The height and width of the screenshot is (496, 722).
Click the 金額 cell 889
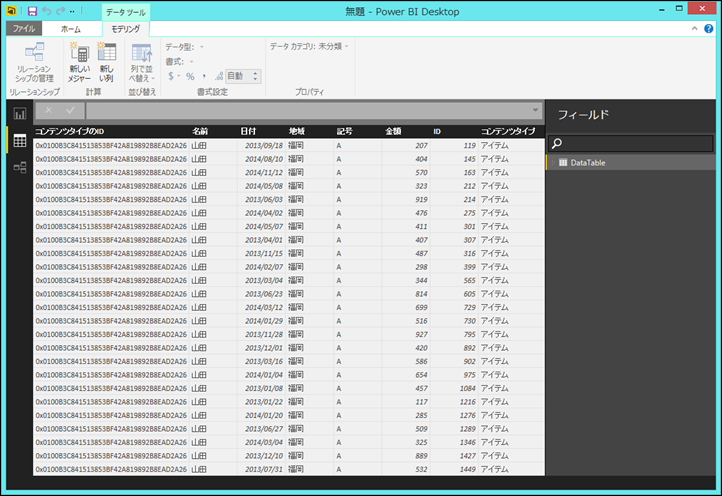(x=421, y=456)
